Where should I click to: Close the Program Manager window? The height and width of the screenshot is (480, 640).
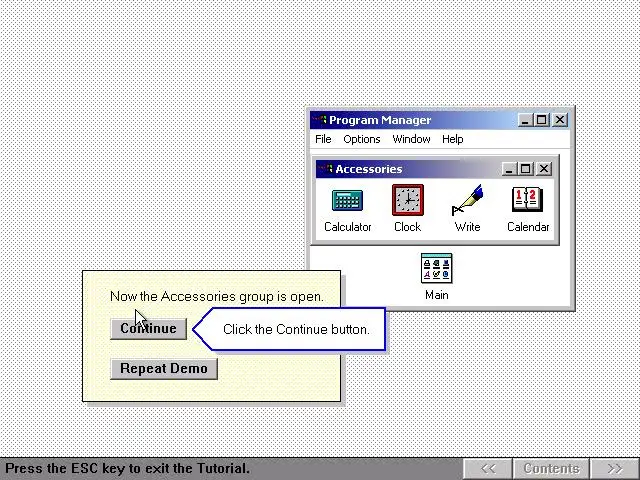pos(560,120)
